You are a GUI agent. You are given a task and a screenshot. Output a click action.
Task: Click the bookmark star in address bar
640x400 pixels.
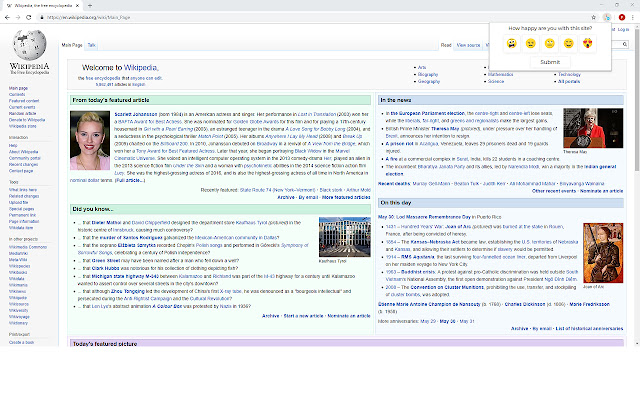coord(594,18)
